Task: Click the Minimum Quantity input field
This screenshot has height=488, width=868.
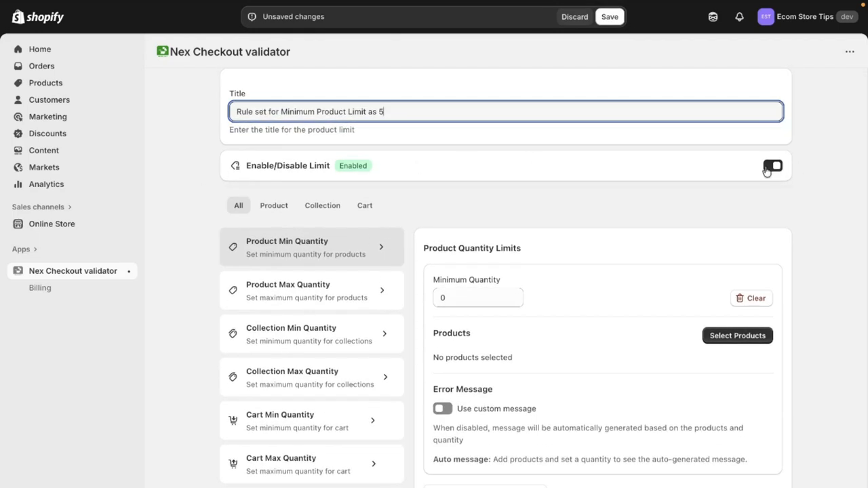Action: point(478,298)
